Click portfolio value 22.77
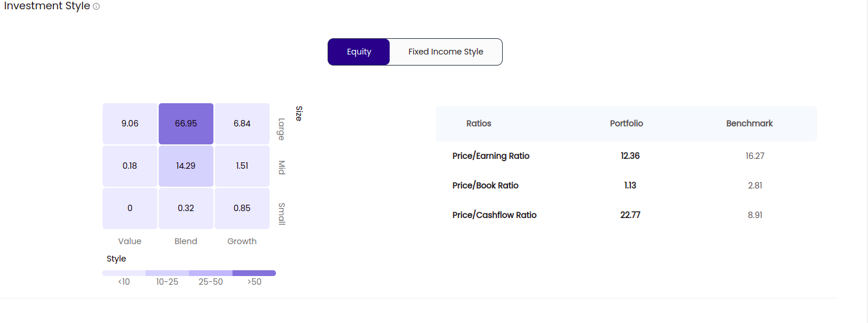This screenshot has width=868, height=323. [x=630, y=215]
